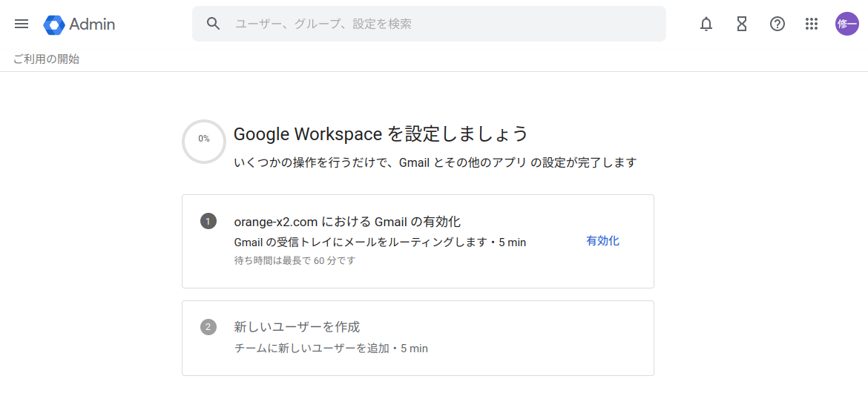The height and width of the screenshot is (396, 868).
Task: Click the magnifier search icon
Action: pos(214,24)
